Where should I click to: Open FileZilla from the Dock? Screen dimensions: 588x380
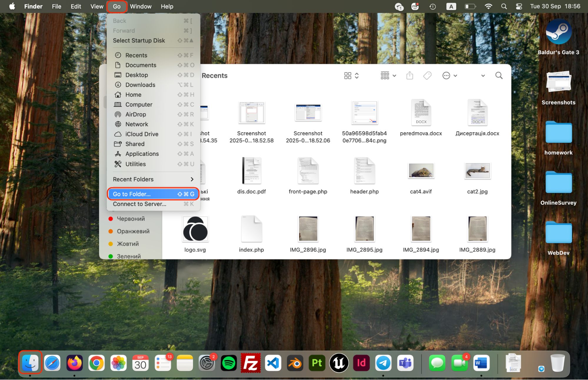click(x=251, y=363)
